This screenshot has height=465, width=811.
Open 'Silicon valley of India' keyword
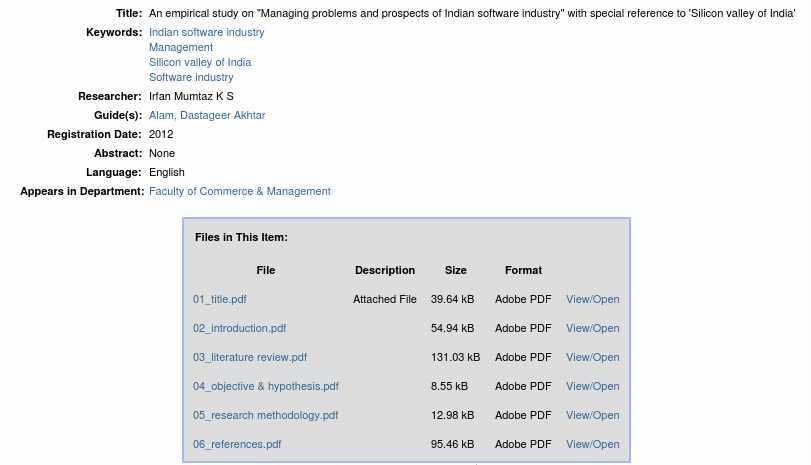200,62
